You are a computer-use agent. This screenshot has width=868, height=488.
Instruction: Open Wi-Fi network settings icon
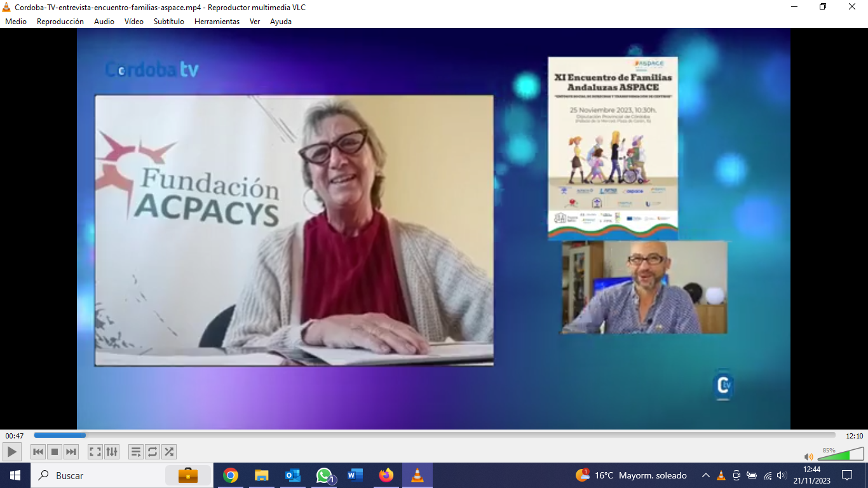[x=768, y=475]
